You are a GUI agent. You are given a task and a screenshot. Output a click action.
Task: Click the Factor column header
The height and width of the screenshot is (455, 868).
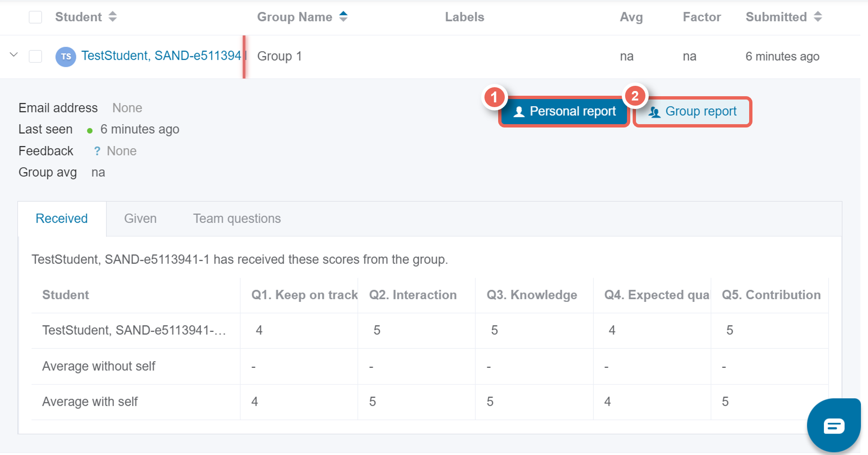coord(702,17)
